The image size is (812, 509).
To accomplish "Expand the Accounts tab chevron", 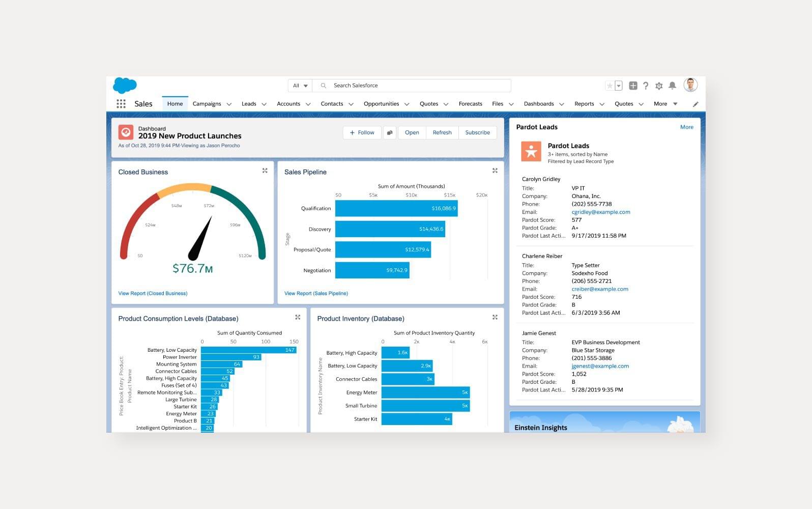I will click(x=308, y=104).
